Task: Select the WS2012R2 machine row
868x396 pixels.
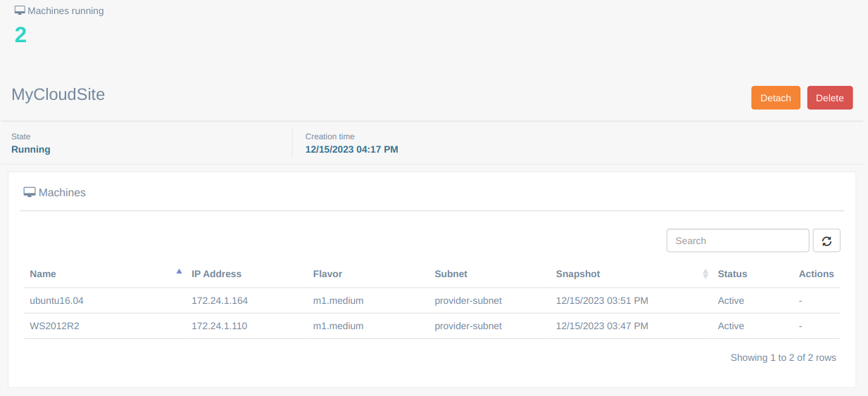Action: click(54, 326)
